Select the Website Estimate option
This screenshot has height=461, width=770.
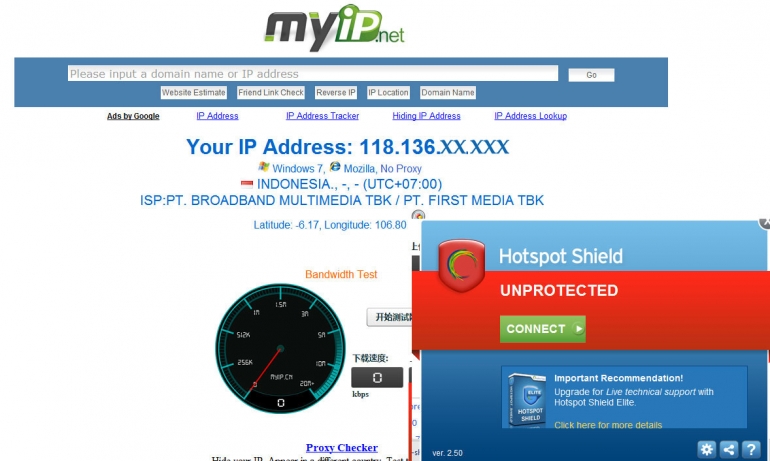pos(193,92)
